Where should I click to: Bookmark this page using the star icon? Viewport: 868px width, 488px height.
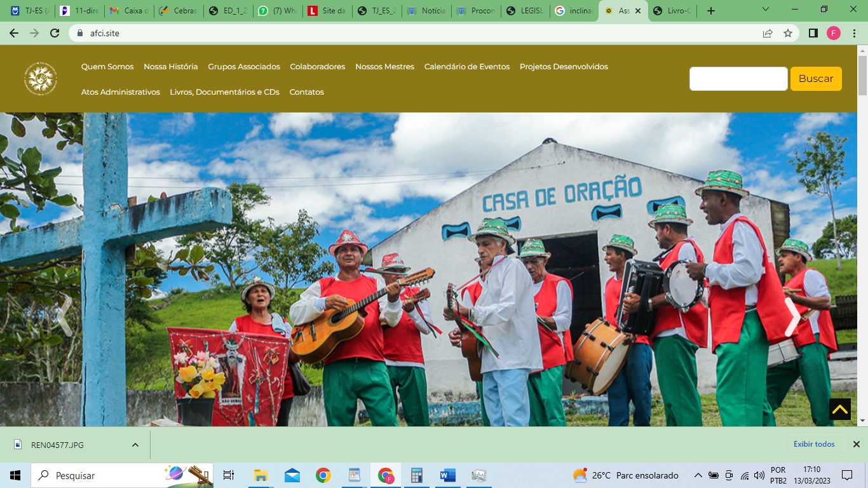tap(788, 33)
